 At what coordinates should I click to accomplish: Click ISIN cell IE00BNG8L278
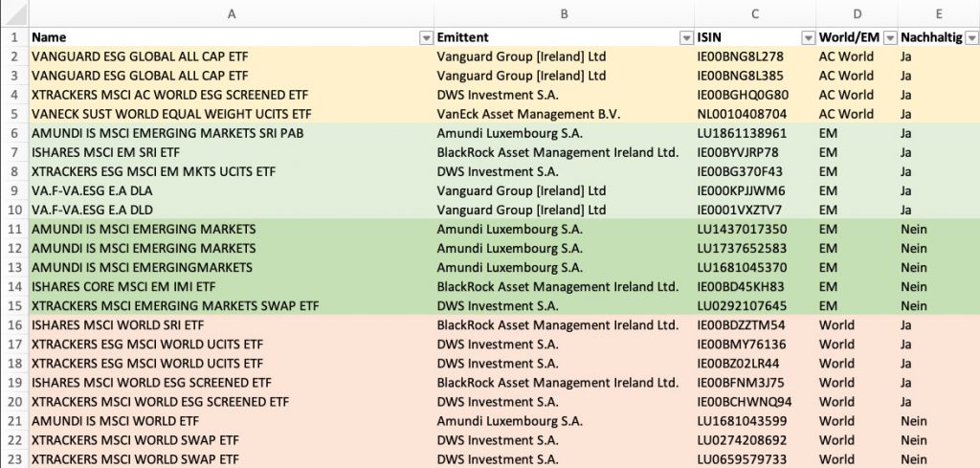755,56
